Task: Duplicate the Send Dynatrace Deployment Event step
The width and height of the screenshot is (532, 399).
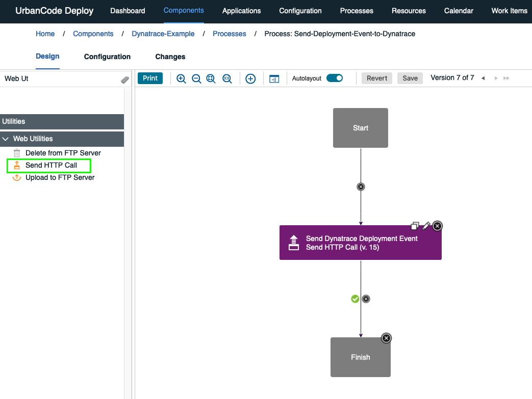Action: 416,225
